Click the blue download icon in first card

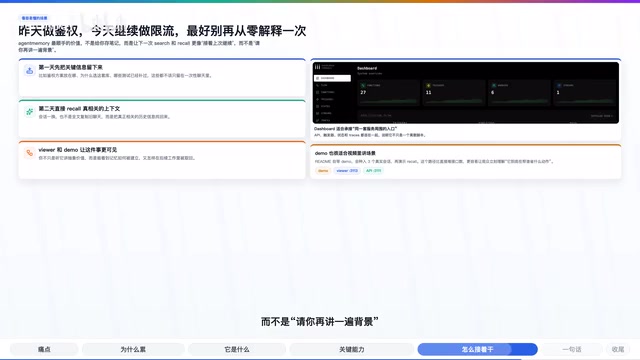[29, 71]
